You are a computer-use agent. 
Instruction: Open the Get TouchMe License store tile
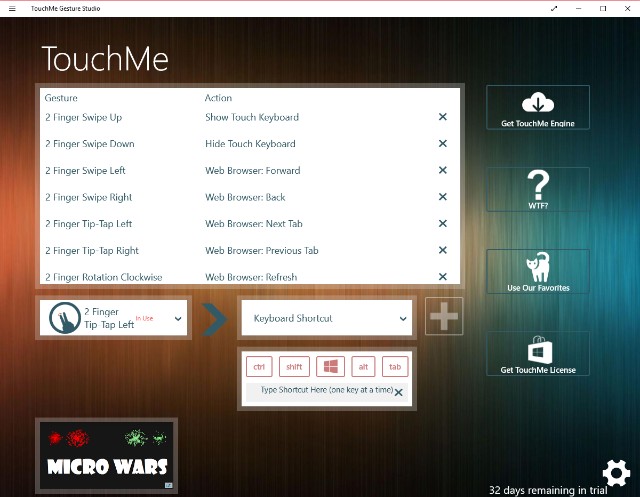(538, 353)
